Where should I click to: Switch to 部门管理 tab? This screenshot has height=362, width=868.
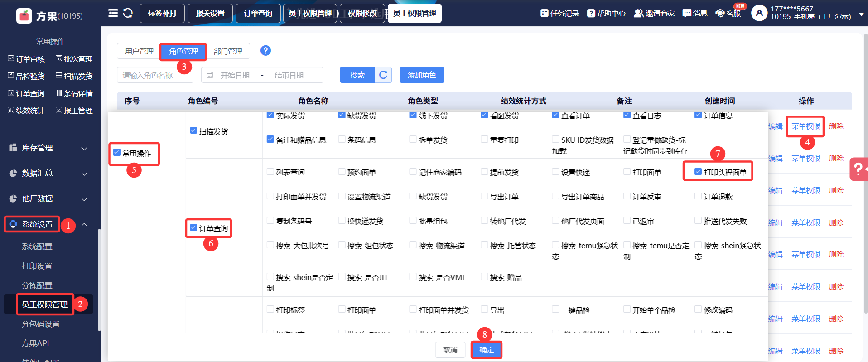point(228,52)
